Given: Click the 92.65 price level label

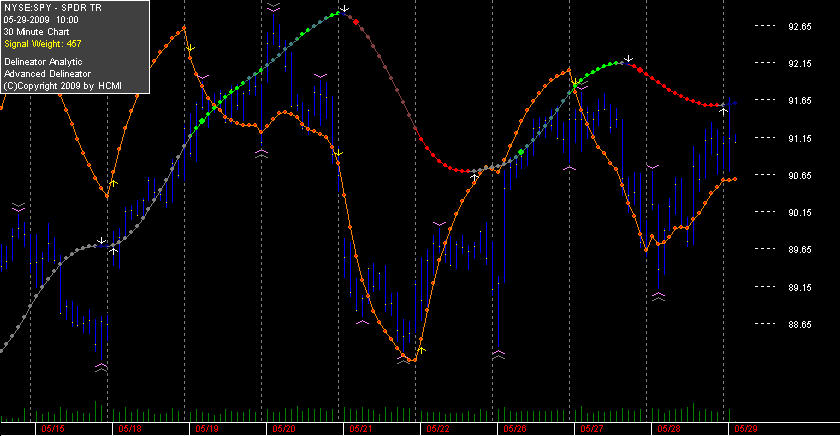Looking at the screenshot, I should (800, 27).
